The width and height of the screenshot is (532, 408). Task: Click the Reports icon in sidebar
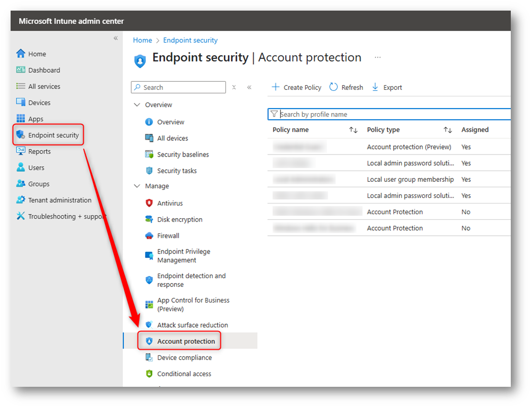coord(21,151)
